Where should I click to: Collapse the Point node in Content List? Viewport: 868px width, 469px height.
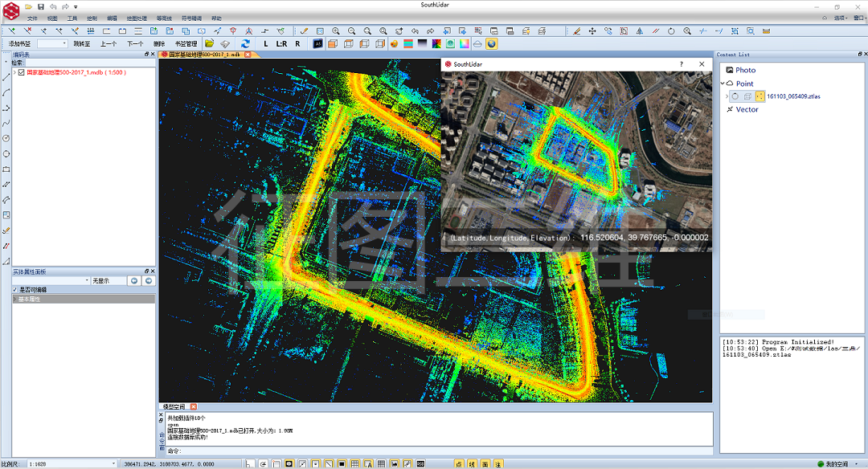pyautogui.click(x=723, y=84)
